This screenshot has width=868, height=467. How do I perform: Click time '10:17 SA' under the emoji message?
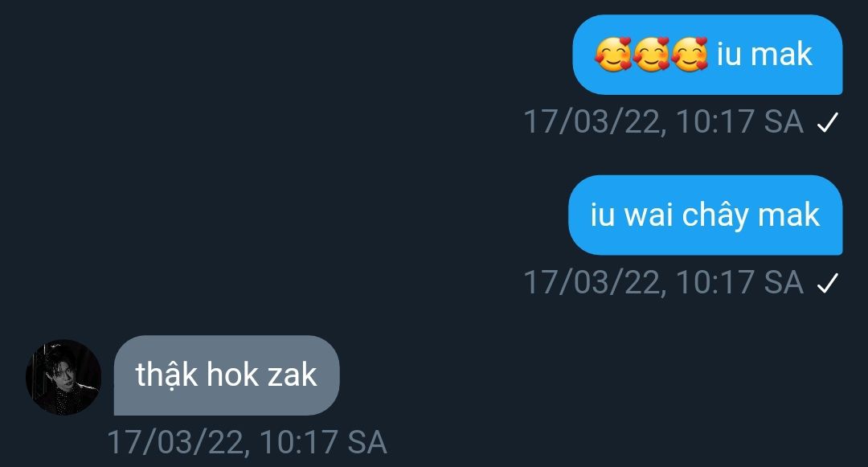[739, 121]
